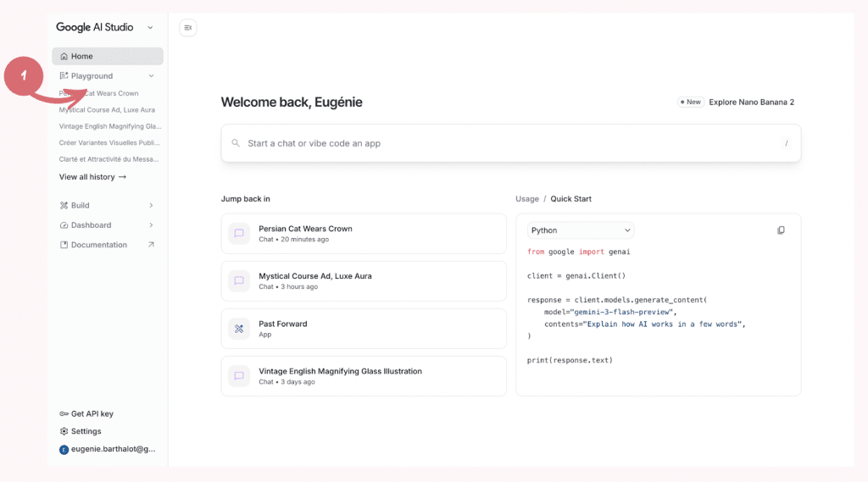
Task: Click the Get API key icon
Action: coord(64,414)
